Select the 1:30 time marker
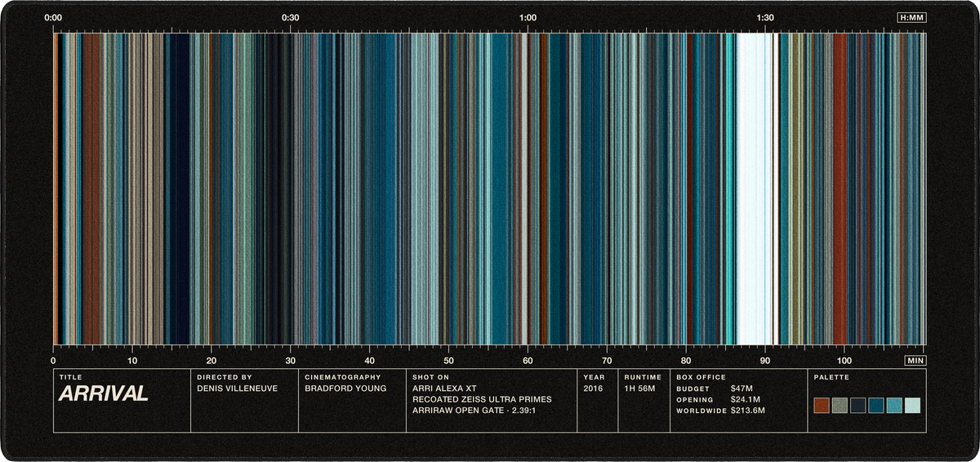This screenshot has width=980, height=462. 765,17
